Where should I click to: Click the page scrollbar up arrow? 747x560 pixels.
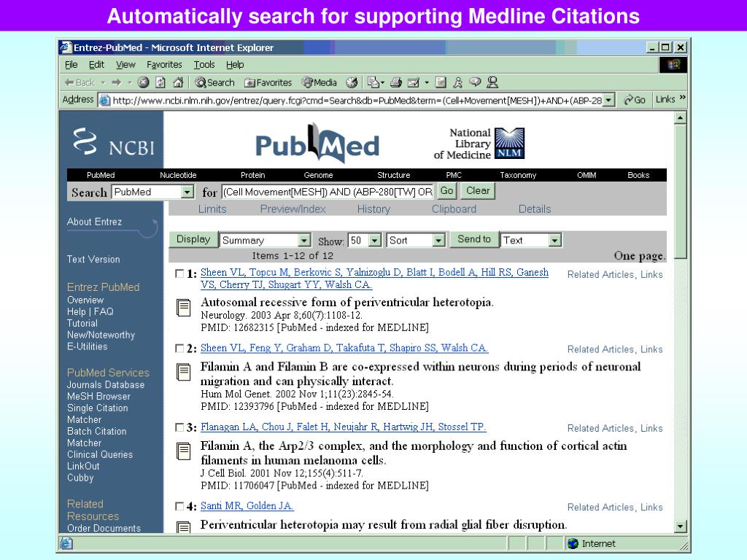[x=681, y=117]
